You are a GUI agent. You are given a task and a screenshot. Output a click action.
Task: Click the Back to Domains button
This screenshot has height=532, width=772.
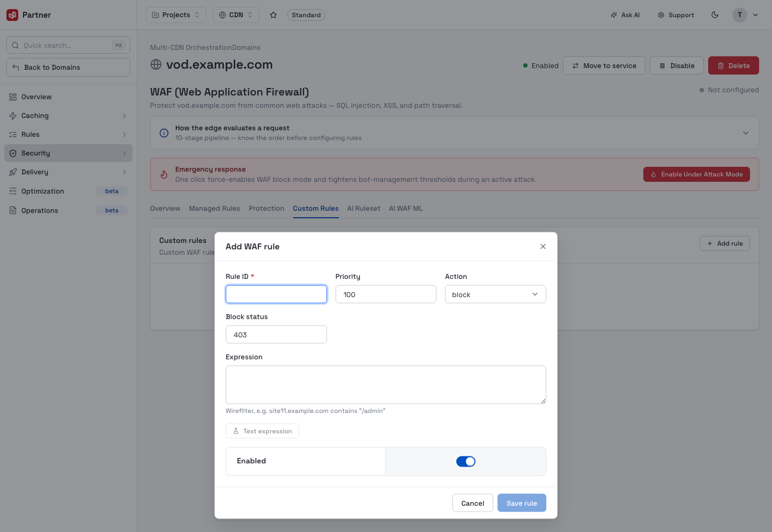(x=68, y=68)
